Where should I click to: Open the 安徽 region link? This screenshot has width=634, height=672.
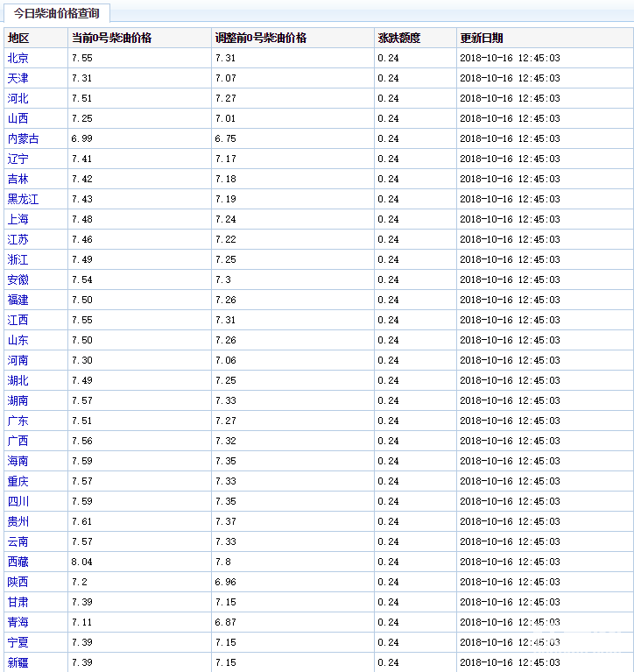point(18,279)
